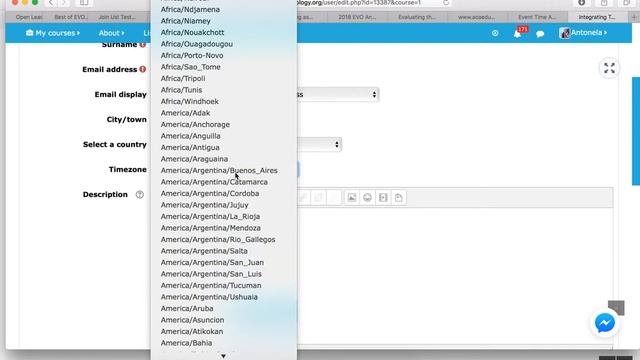640x360 pixels.
Task: Open browser downloads icon
Action: pos(582,3)
